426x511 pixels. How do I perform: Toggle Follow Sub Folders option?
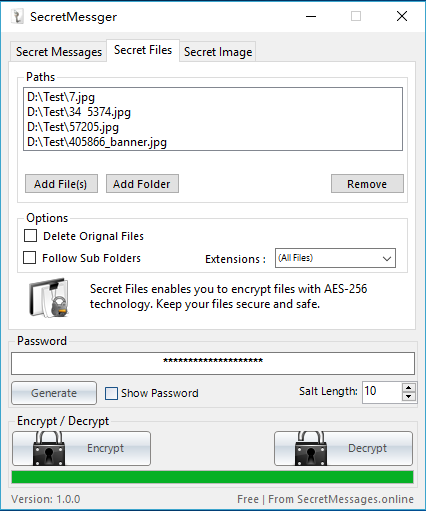click(29, 258)
